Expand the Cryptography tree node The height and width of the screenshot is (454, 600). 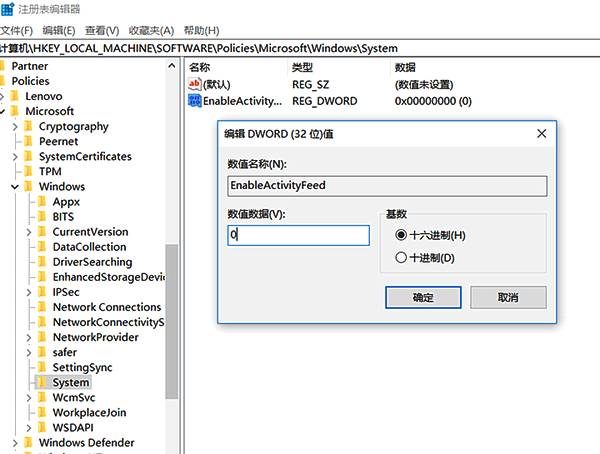coord(15,126)
